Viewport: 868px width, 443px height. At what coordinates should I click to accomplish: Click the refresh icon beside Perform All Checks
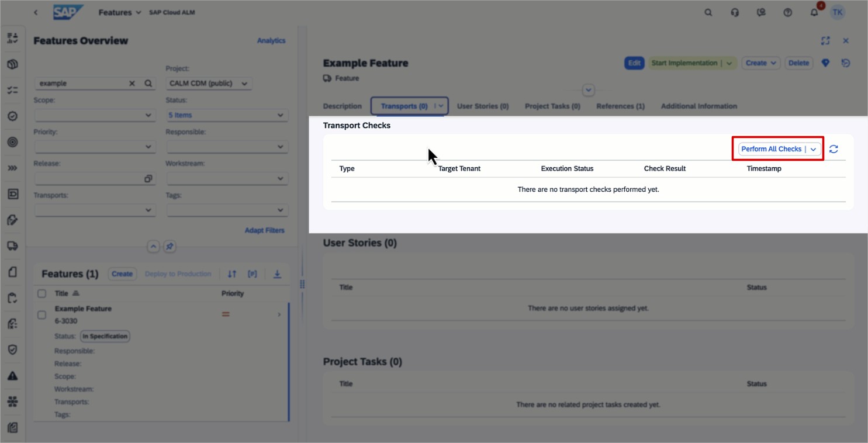click(834, 149)
